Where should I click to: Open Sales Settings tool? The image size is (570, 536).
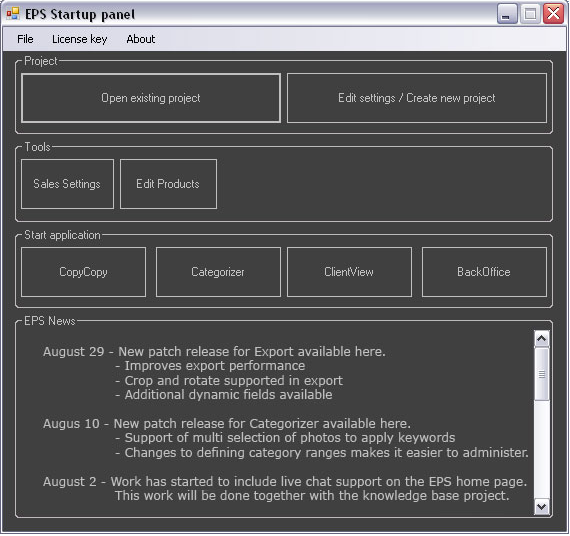coord(67,184)
